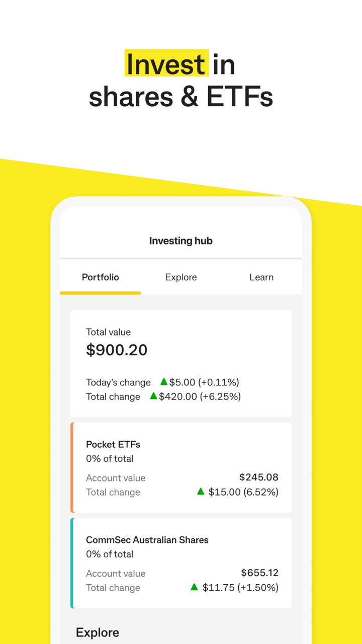Tap "0% of total" under Pocket ETFs
Image resolution: width=362 pixels, height=644 pixels.
point(110,458)
